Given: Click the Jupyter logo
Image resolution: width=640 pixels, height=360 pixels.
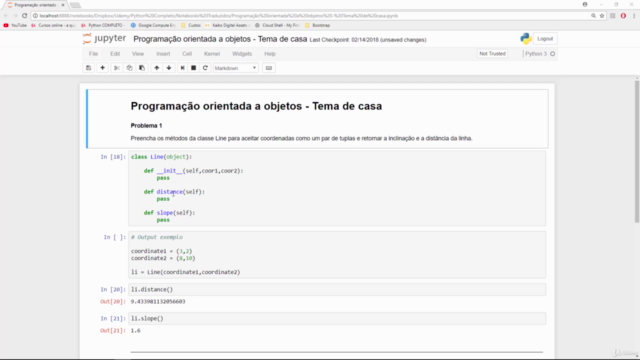Looking at the screenshot, I should (x=104, y=39).
